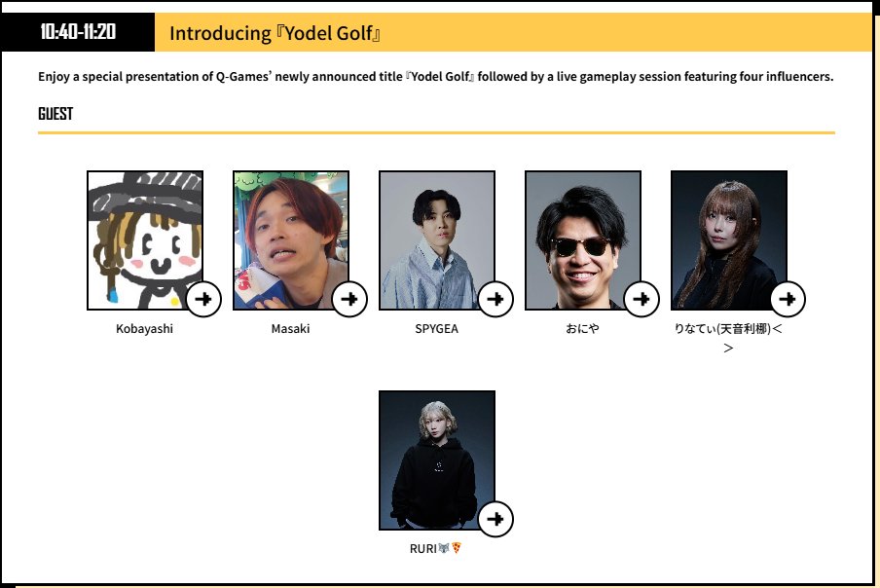The width and height of the screenshot is (880, 588).
Task: Select Masaki's guest photo
Action: click(291, 240)
